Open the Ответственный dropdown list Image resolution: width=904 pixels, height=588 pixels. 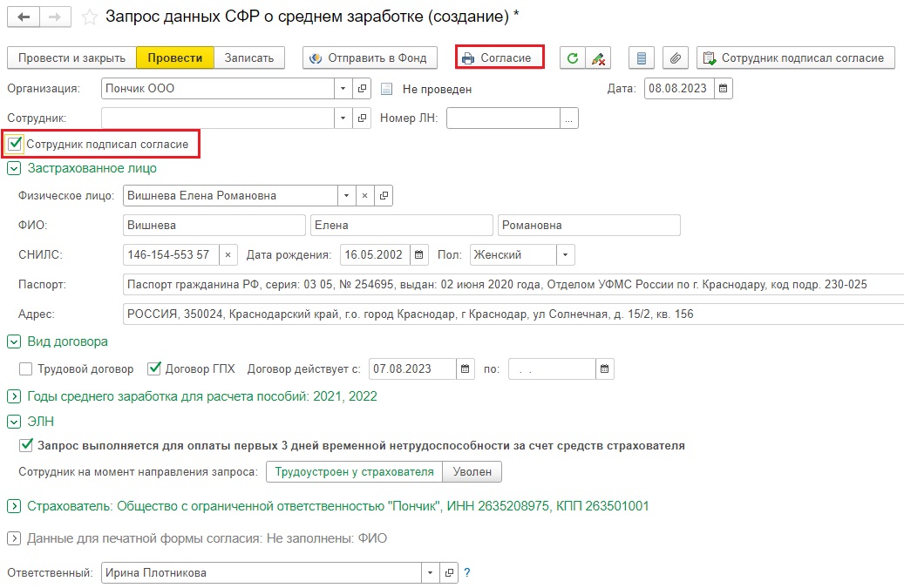click(430, 573)
